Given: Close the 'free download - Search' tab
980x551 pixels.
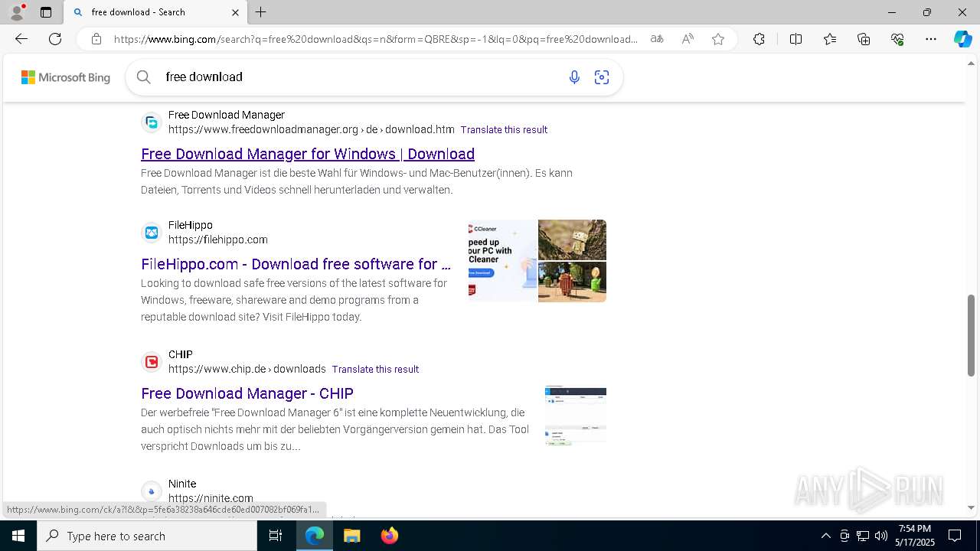Looking at the screenshot, I should (235, 12).
